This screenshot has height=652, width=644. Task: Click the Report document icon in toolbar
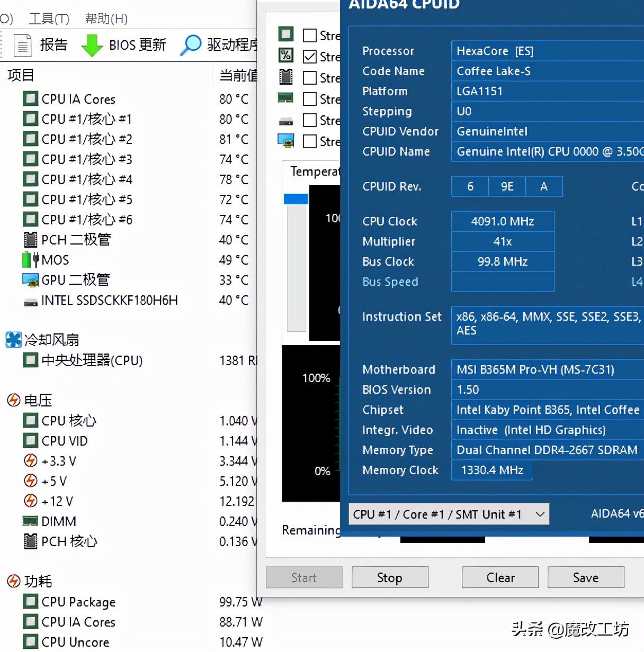click(22, 45)
